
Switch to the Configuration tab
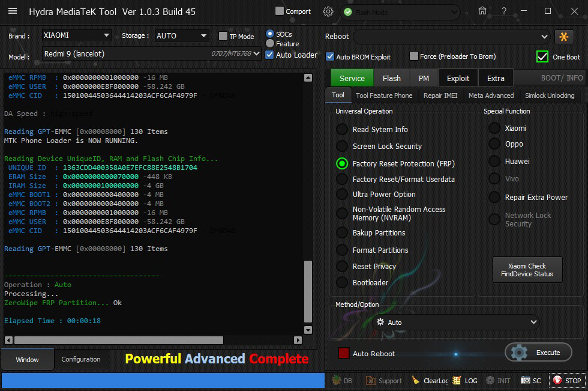[80, 359]
